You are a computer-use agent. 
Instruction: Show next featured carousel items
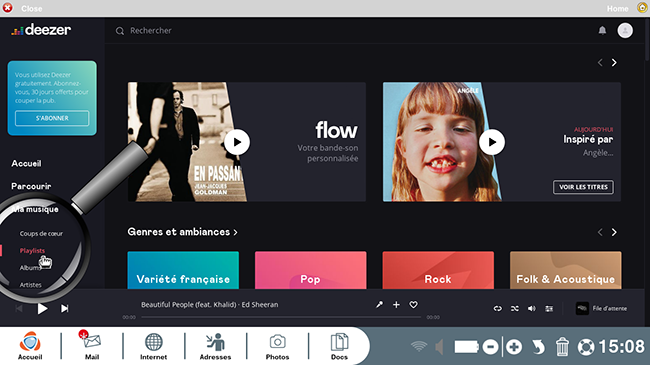pos(614,63)
